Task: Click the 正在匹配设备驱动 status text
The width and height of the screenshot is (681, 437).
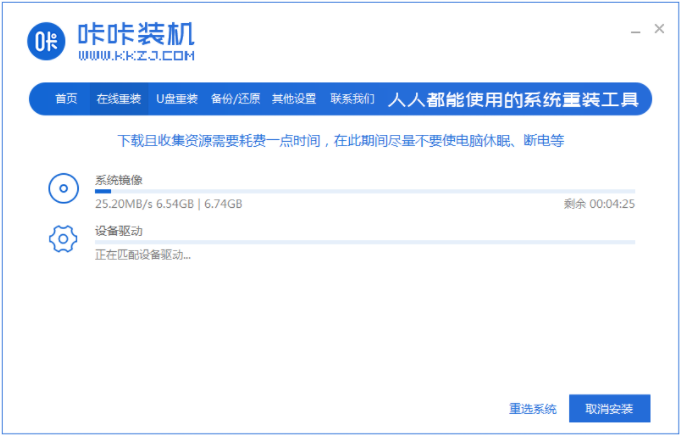Action: [142, 255]
